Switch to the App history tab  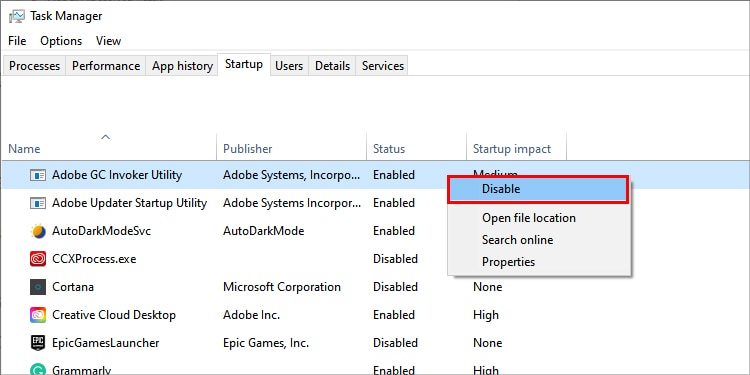(x=182, y=66)
